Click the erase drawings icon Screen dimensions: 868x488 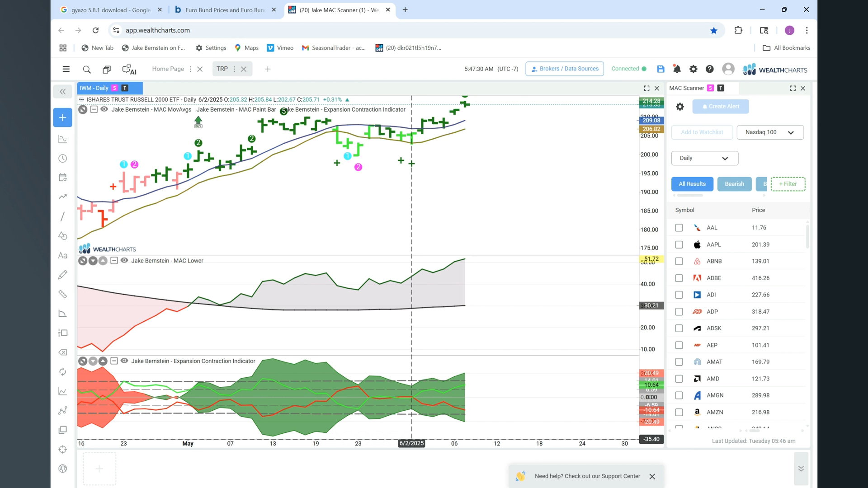(x=63, y=352)
